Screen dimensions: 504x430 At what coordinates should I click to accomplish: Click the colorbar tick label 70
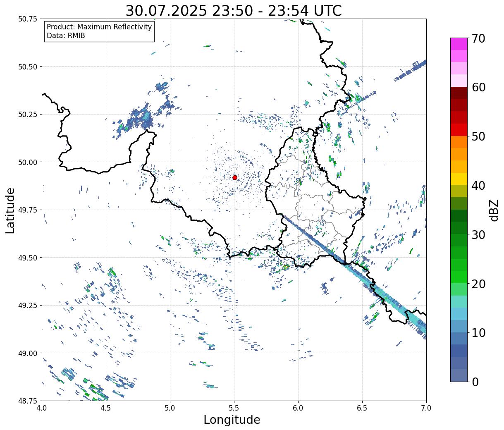[x=478, y=38]
